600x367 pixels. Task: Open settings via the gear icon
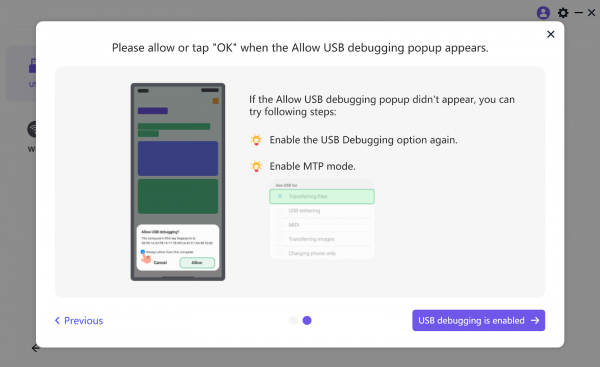point(563,13)
